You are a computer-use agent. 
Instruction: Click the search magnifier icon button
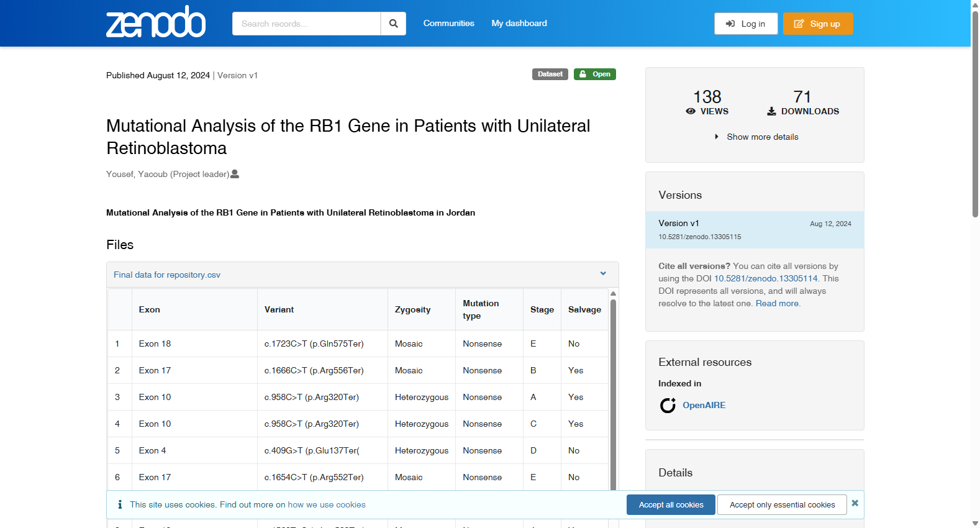pos(393,24)
